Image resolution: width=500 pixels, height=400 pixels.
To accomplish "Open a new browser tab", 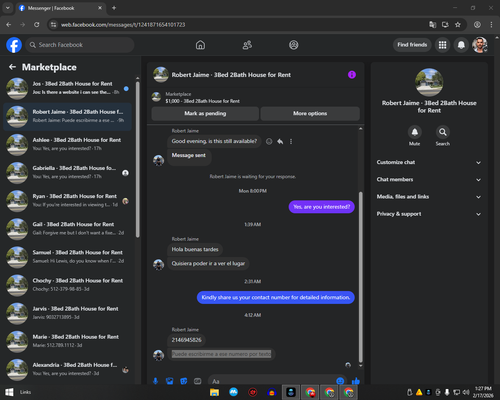I will point(114,8).
